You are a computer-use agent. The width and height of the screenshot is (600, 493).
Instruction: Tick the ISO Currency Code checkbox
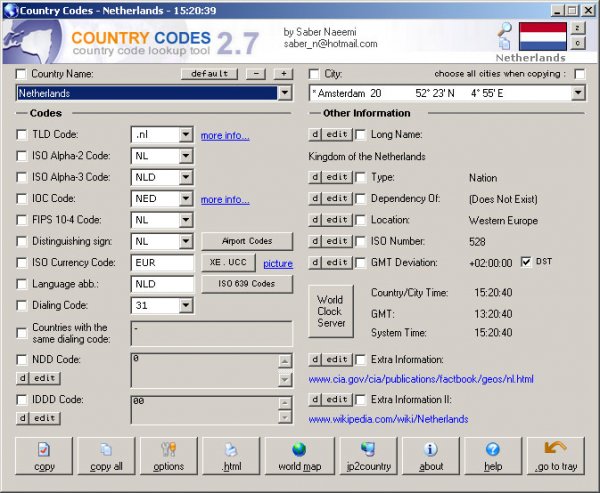point(23,263)
